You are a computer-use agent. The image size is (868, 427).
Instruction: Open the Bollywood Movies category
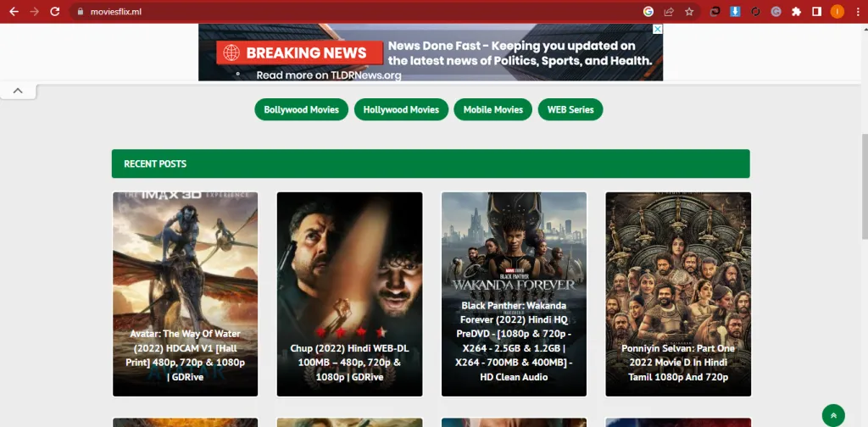(301, 109)
